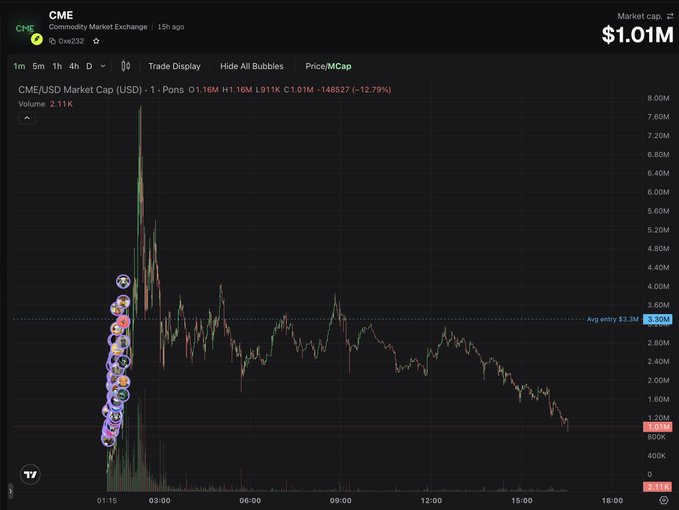This screenshot has height=510, width=679.
Task: Click the 09:00 time axis label
Action: [340, 500]
